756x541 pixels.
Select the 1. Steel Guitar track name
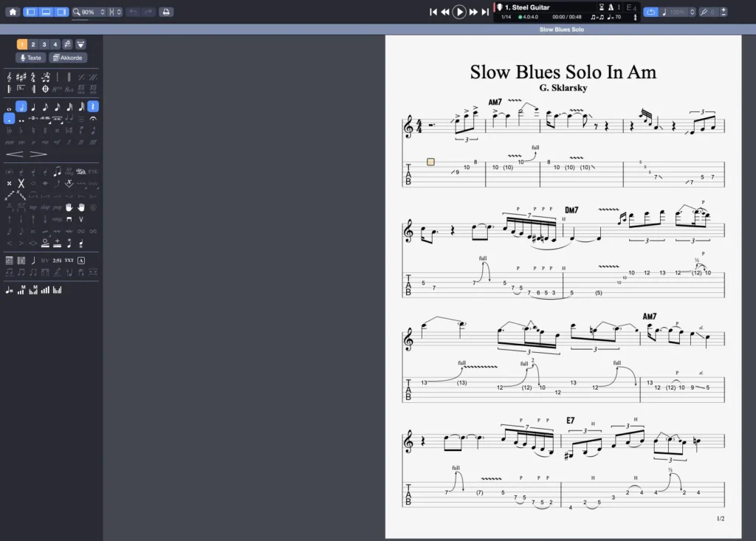tap(527, 7)
